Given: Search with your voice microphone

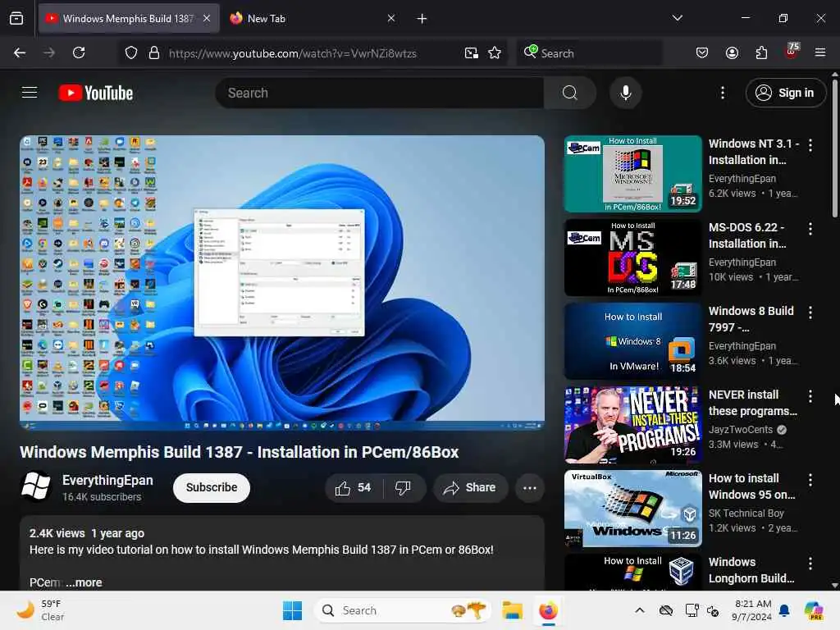Looking at the screenshot, I should [626, 93].
